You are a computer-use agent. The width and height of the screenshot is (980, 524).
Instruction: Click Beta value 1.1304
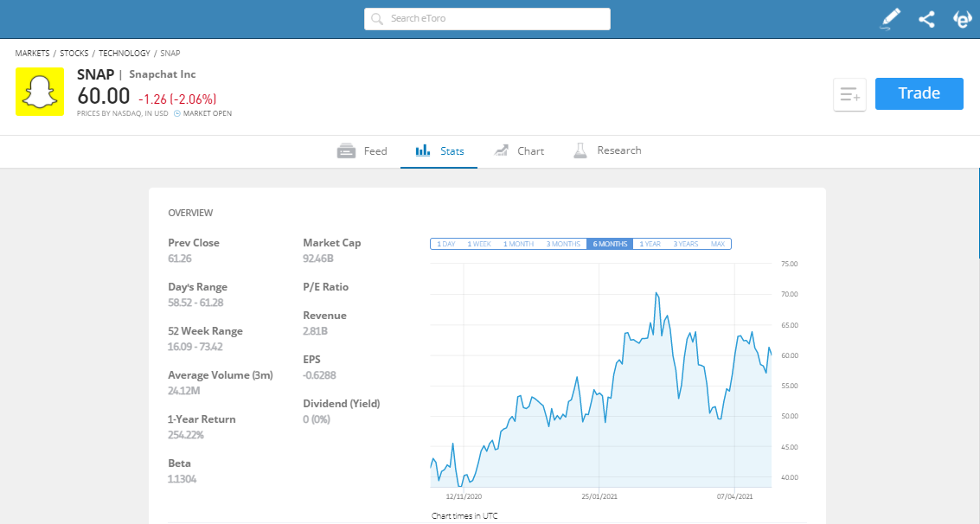182,479
